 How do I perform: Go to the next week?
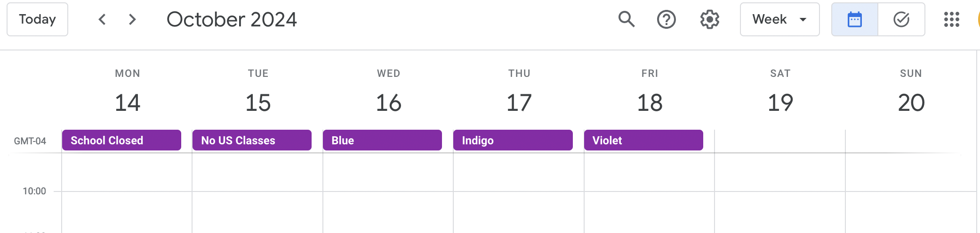(x=132, y=19)
